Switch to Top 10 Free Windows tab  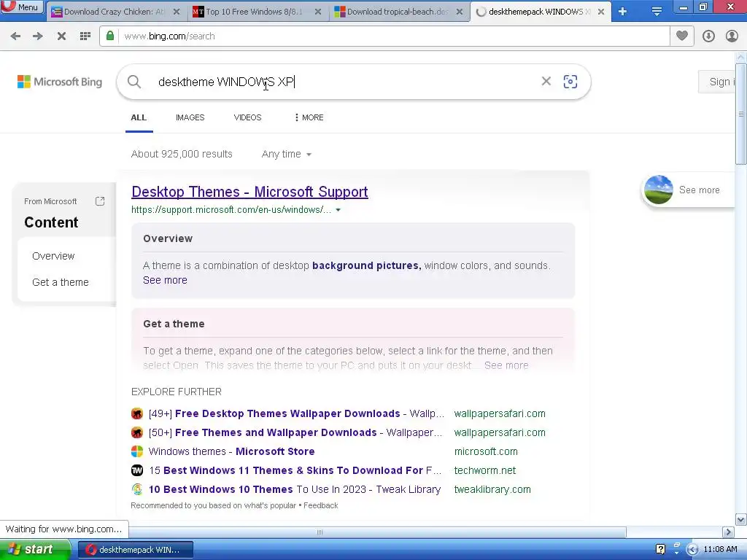[254, 12]
